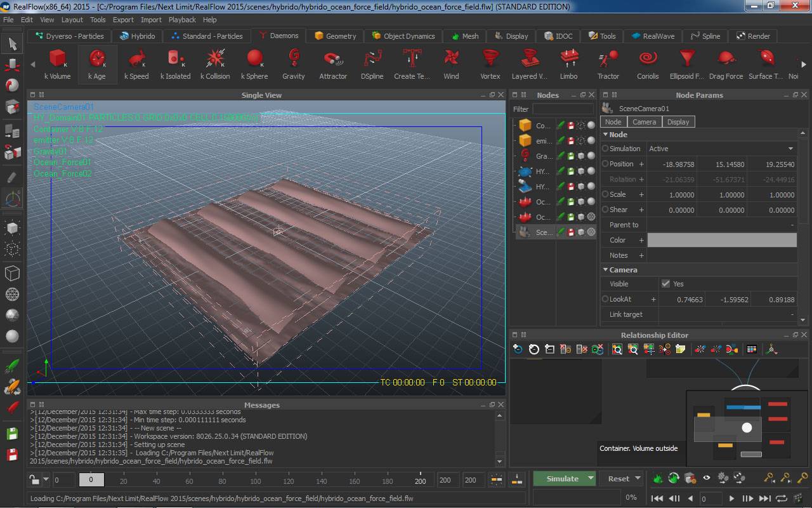Switch to the Camera tab in Node Params
The height and width of the screenshot is (508, 812).
[644, 122]
